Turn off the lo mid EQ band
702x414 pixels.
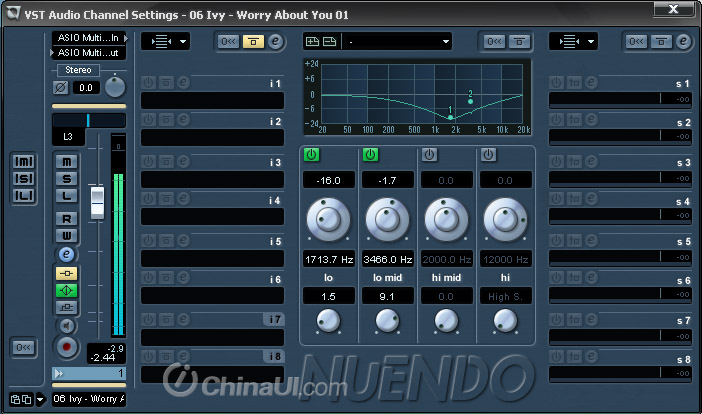[x=370, y=154]
